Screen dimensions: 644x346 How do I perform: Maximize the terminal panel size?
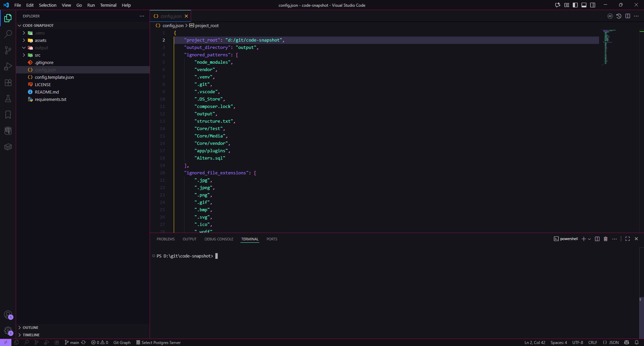628,239
